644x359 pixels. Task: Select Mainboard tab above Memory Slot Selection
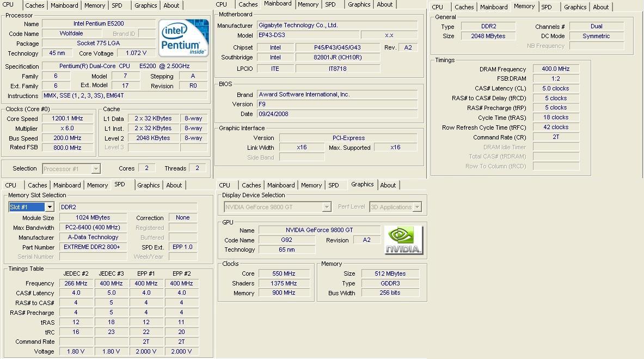[67, 185]
